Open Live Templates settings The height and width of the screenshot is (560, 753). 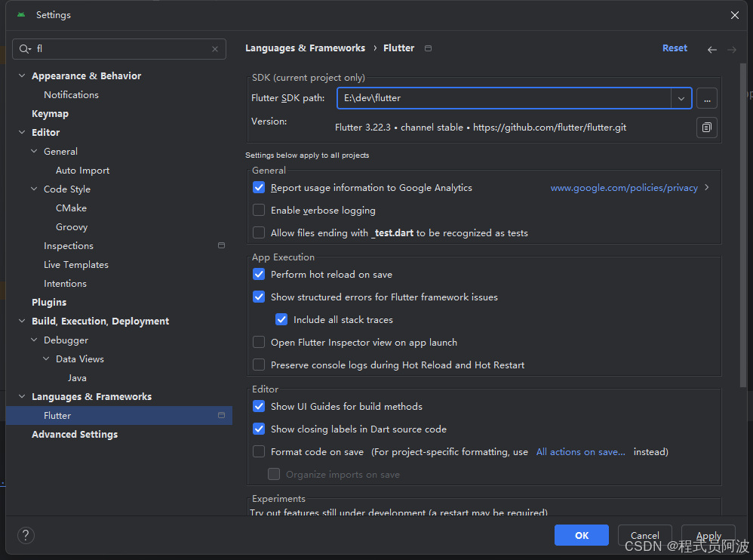click(x=76, y=265)
